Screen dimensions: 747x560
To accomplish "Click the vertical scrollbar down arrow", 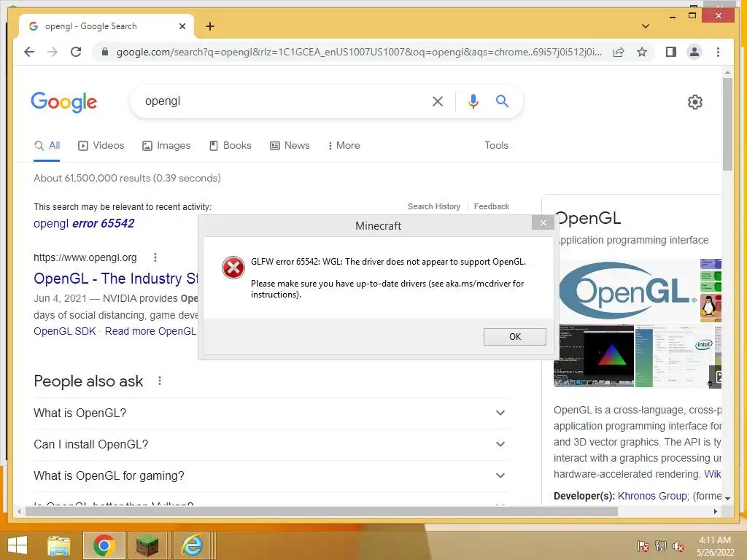I will point(727,498).
